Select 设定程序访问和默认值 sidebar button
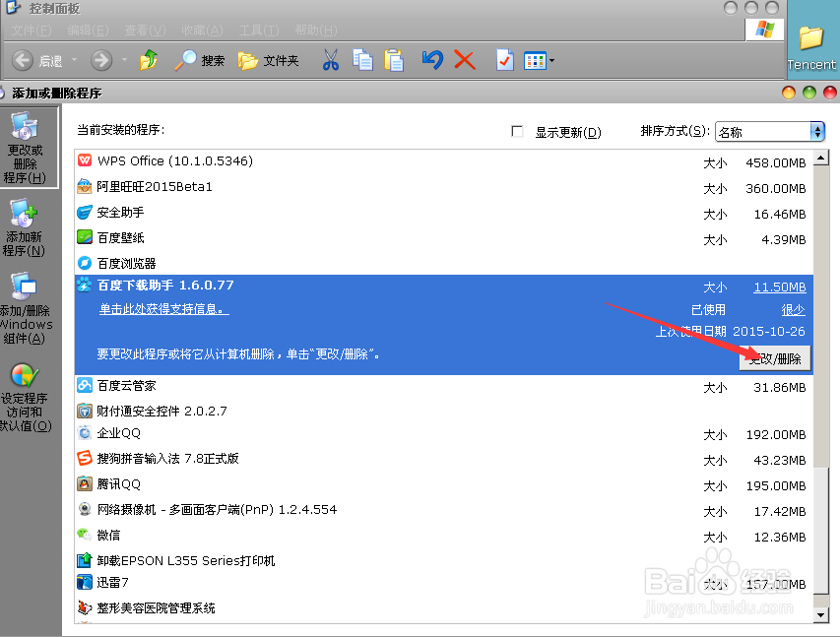This screenshot has height=637, width=840. [26, 398]
